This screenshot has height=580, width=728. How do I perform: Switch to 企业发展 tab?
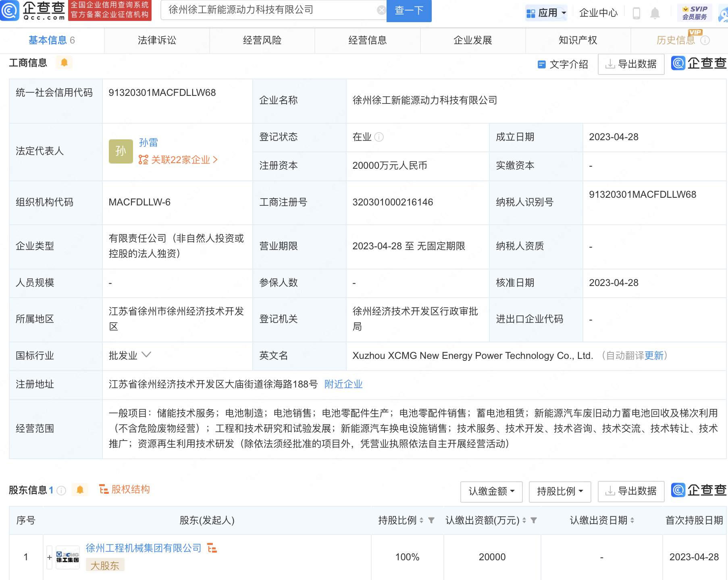(x=472, y=40)
